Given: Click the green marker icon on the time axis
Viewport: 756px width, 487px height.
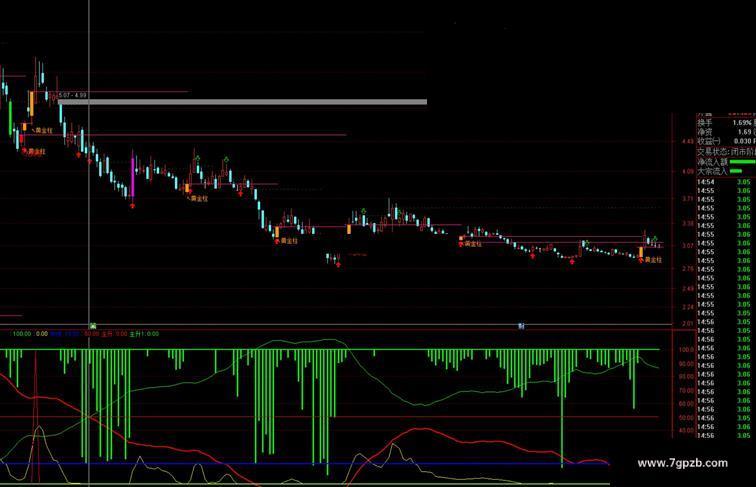Looking at the screenshot, I should click(x=93, y=326).
